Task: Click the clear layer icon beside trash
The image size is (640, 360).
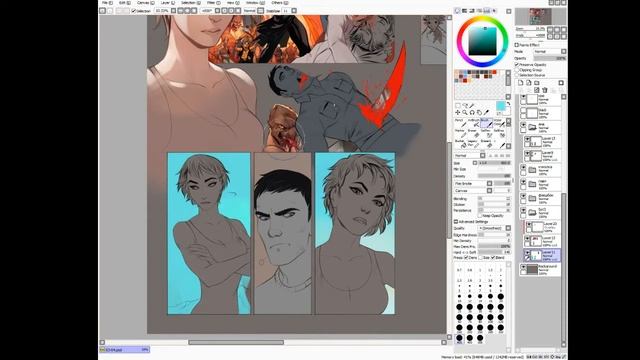Action: [537, 90]
